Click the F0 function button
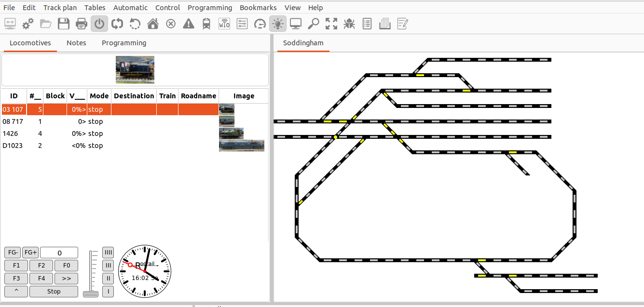The width and height of the screenshot is (644, 307). tap(66, 265)
